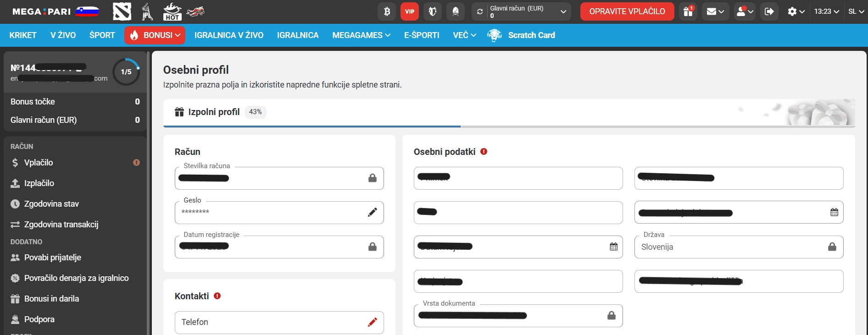This screenshot has height=335, width=868.
Task: Click the logout arrow icon
Action: pyautogui.click(x=769, y=11)
